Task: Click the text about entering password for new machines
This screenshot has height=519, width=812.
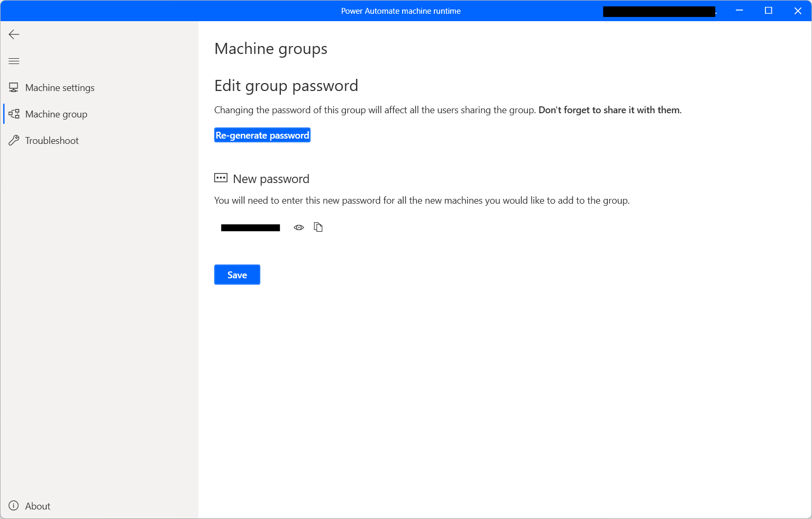Action: coord(422,201)
